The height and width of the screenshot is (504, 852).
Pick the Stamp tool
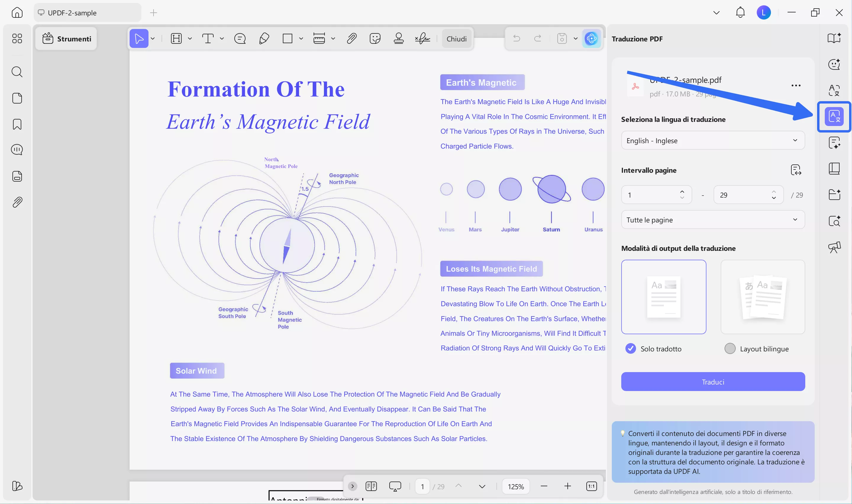(398, 38)
